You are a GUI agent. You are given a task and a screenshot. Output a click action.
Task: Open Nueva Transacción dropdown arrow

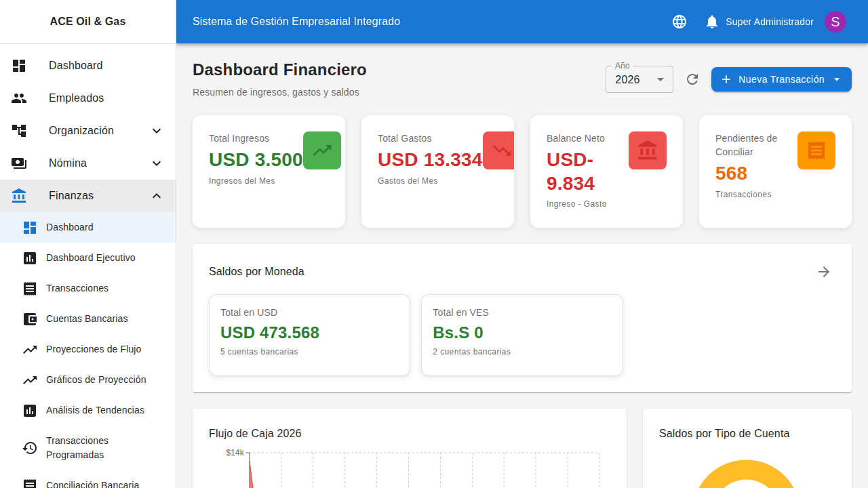pos(837,79)
